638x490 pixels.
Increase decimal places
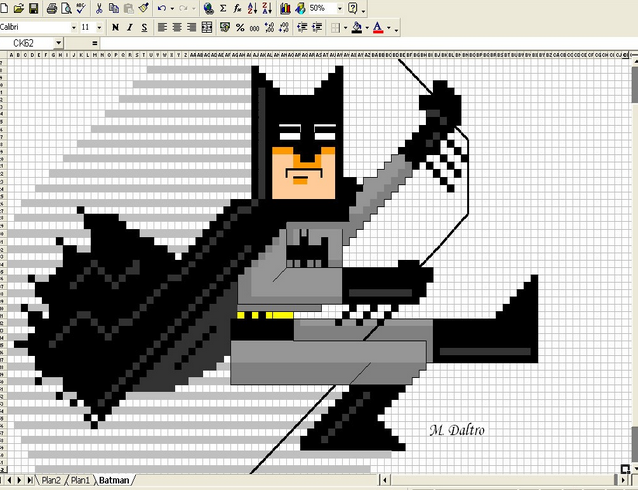(x=269, y=27)
